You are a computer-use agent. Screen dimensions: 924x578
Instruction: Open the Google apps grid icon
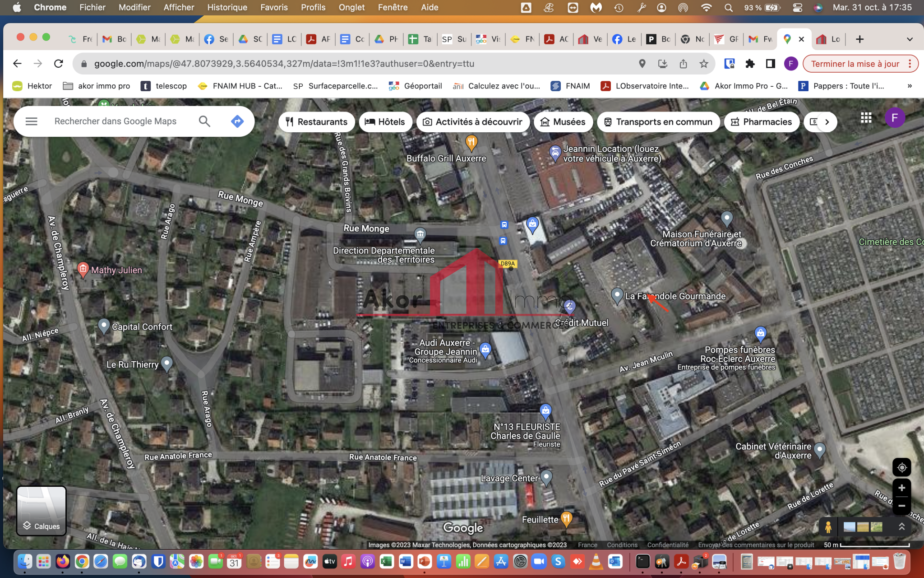(x=866, y=118)
